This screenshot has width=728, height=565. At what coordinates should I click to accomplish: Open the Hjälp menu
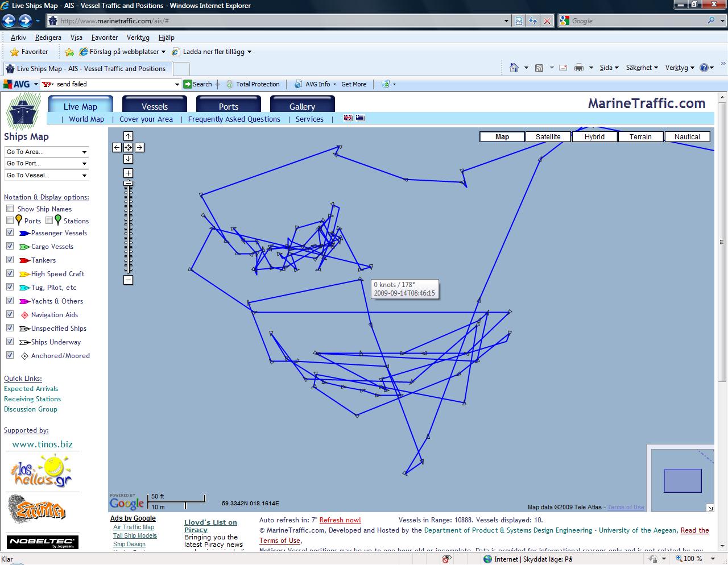pos(166,38)
